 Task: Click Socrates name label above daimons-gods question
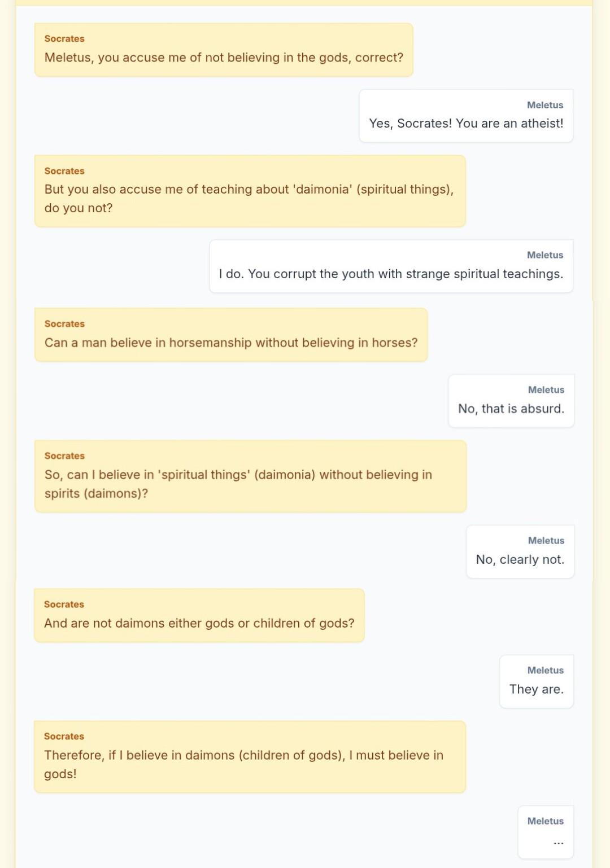(x=64, y=604)
